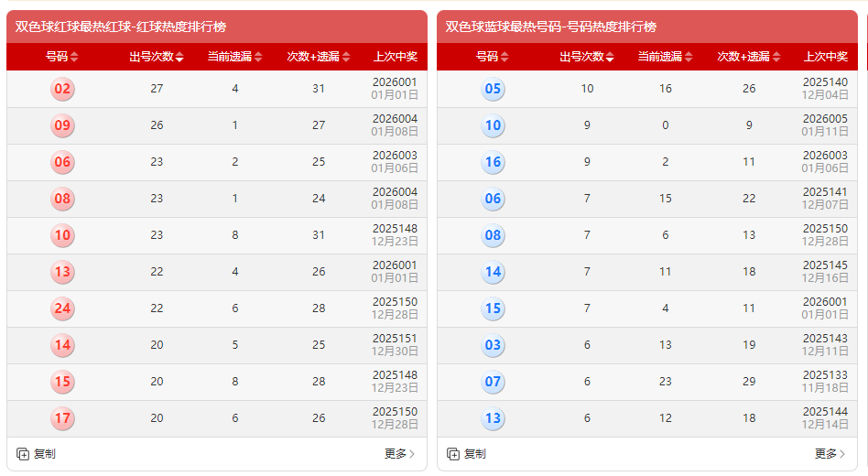This screenshot has height=476, width=868.
Task: Click the copy icon under the red ball table
Action: click(24, 454)
